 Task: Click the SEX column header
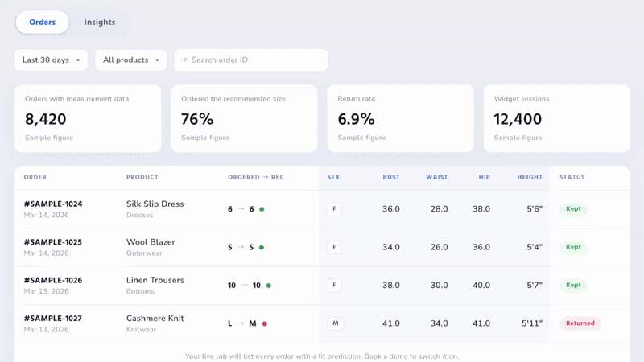333,177
